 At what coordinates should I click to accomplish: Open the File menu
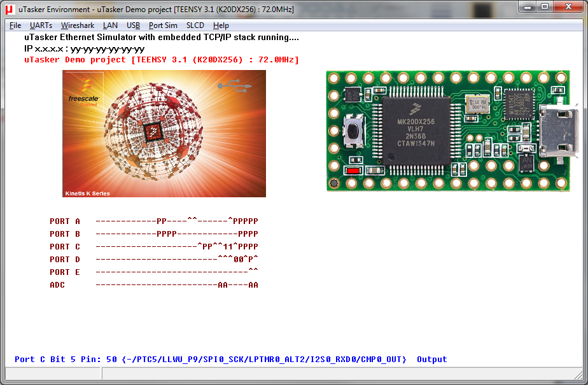(x=15, y=25)
